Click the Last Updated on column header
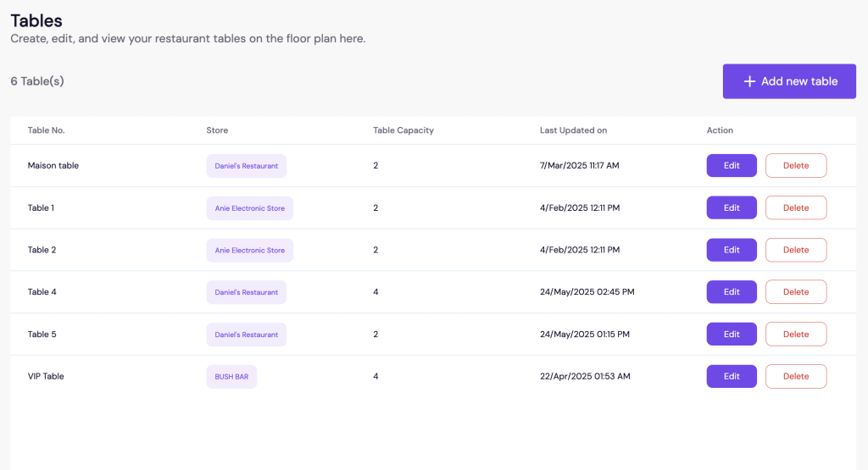 (573, 130)
